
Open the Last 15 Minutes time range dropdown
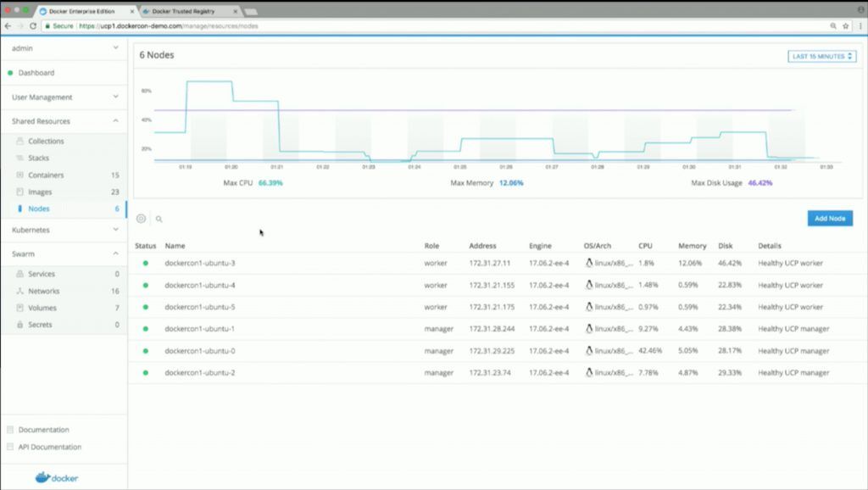(x=822, y=57)
